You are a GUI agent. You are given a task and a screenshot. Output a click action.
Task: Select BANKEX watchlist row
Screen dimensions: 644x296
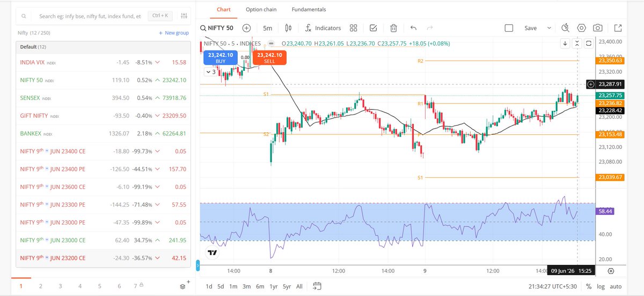(x=103, y=133)
